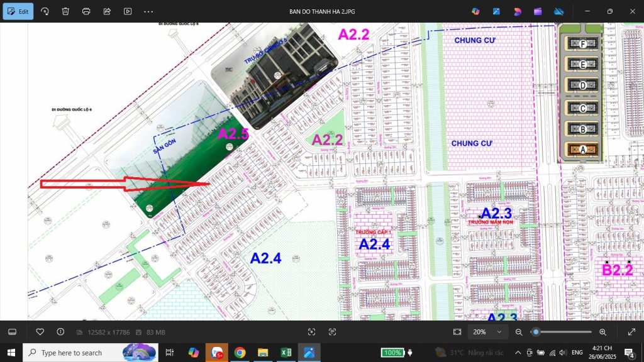Zoom out with the minus magnifier
The image size is (644, 362).
519,332
